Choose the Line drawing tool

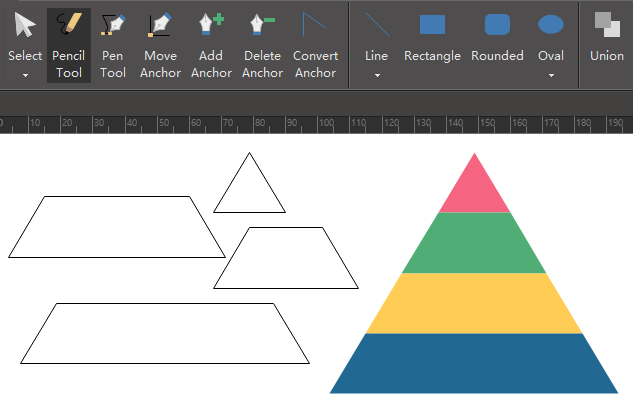click(377, 36)
